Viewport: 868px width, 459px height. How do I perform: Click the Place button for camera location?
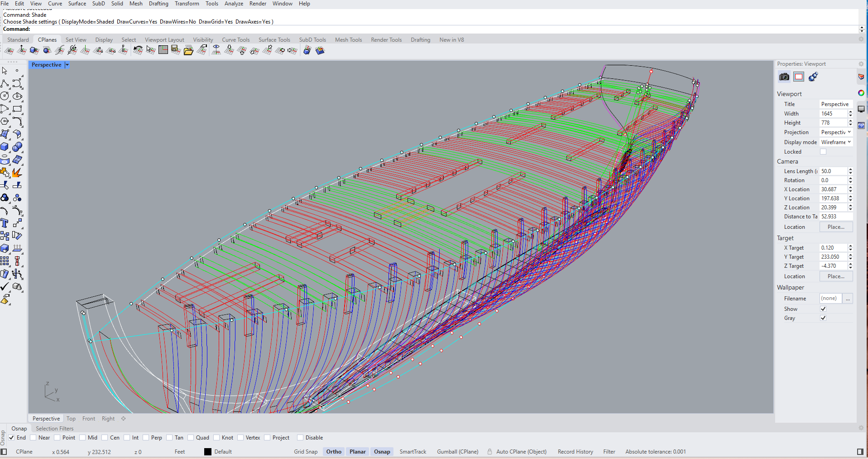[835, 227]
